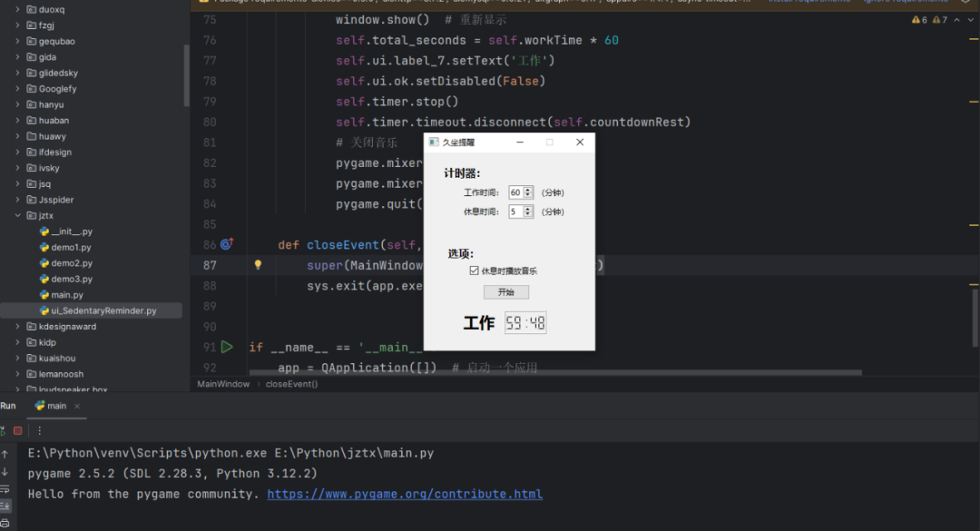Open main.py in the project tree
Screen dimensions: 980x531
coord(67,295)
